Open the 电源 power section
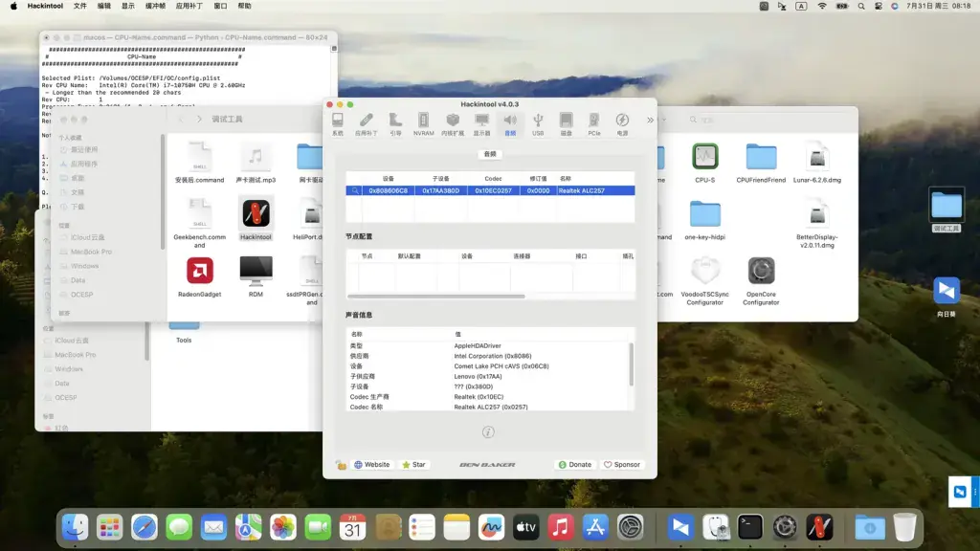980x551 pixels. click(622, 123)
